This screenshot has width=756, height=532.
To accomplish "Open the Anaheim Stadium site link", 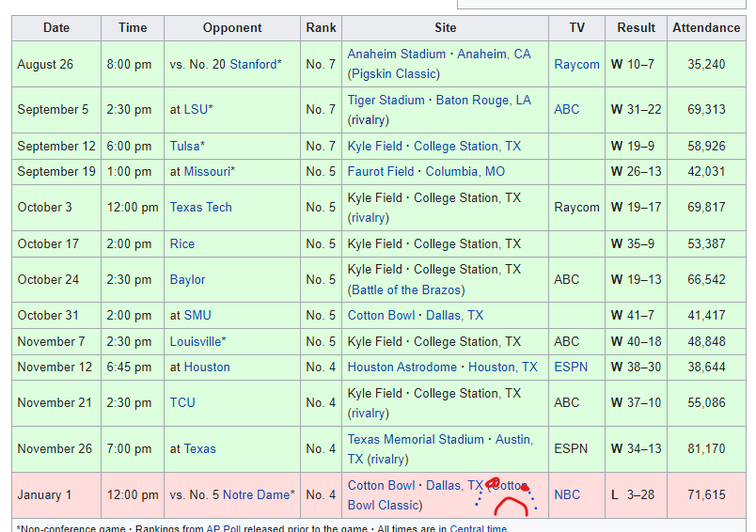I will 397,54.
